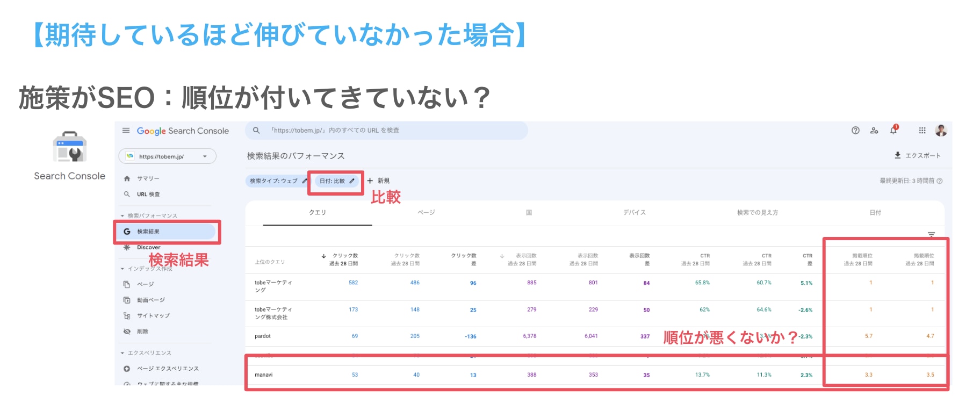Viewport: 980px width, 403px height.
Task: Click the 上位のクエリ column header
Action: (x=270, y=262)
